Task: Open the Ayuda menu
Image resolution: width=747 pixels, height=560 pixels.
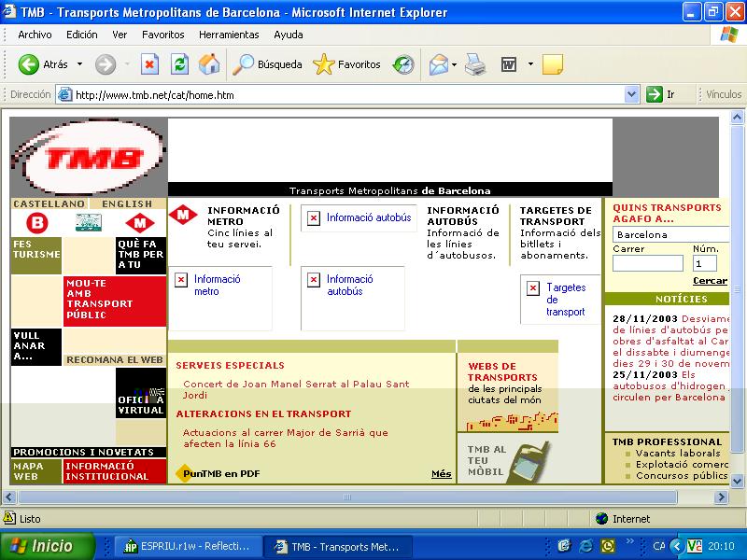Action: pos(289,35)
